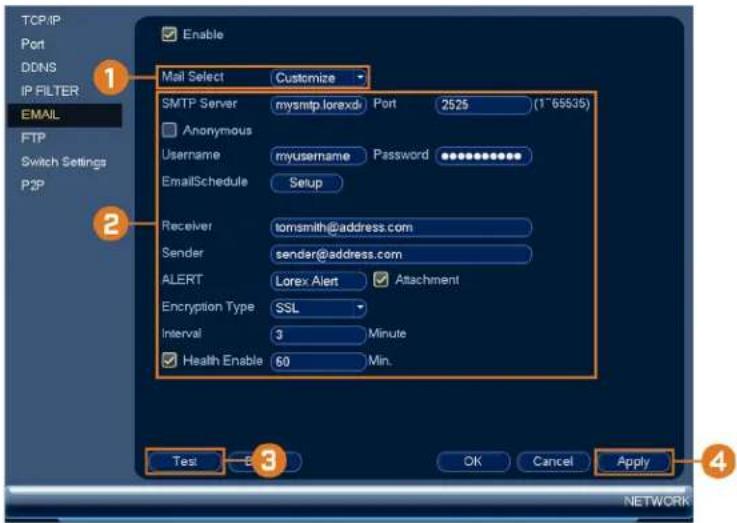Click the Username input field
The image size is (737, 523).
319,156
